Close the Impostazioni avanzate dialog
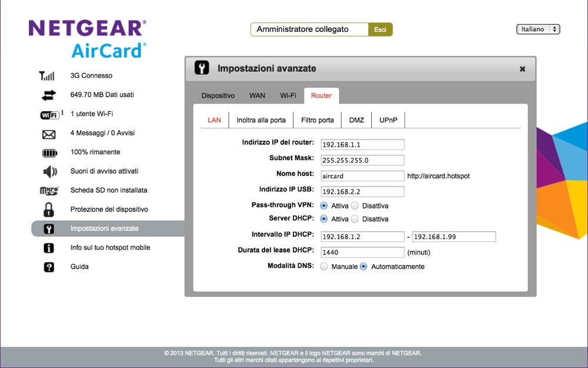 522,69
